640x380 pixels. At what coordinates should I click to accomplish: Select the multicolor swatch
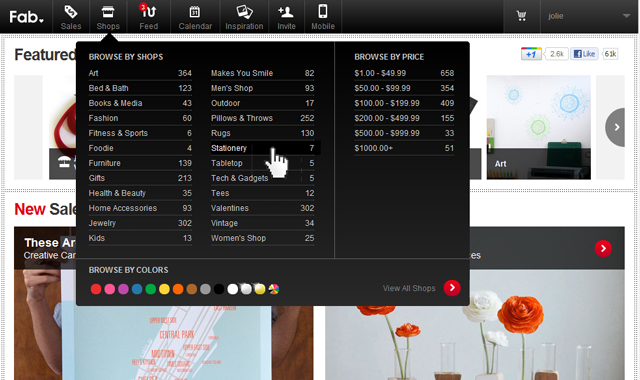(x=273, y=289)
